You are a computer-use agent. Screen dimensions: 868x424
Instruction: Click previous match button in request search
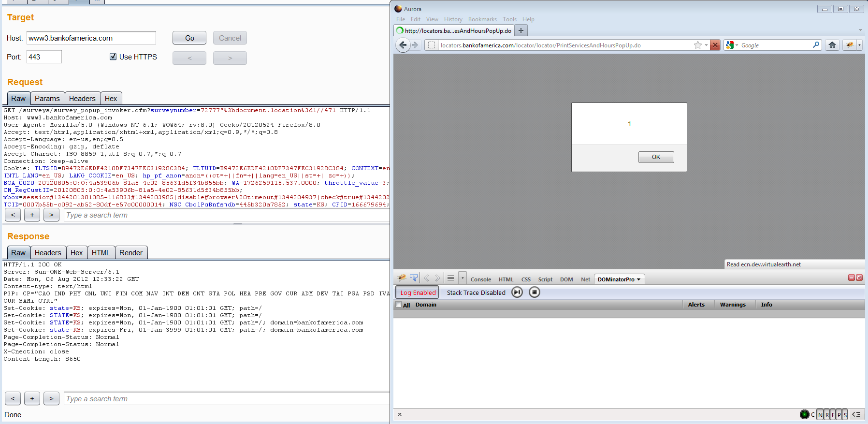(13, 215)
